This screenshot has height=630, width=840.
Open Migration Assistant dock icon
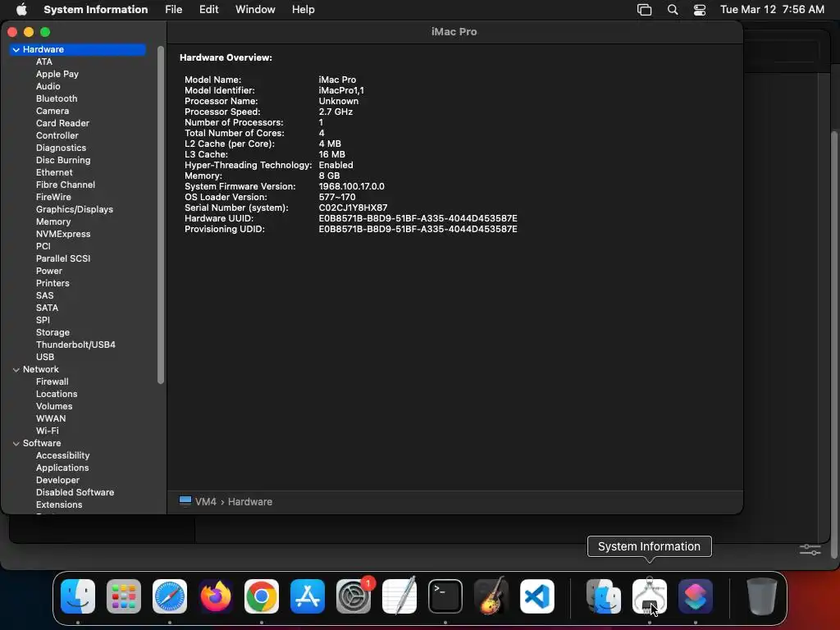click(604, 596)
